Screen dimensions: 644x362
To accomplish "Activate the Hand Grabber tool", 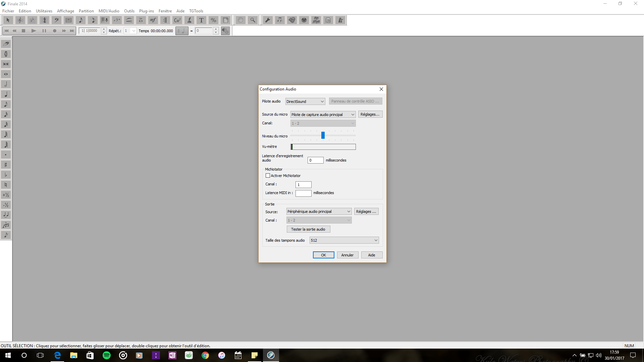I will (x=240, y=20).
